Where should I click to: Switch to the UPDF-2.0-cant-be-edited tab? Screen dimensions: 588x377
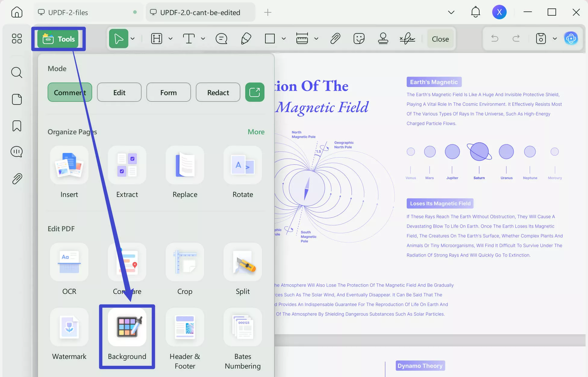coord(200,12)
